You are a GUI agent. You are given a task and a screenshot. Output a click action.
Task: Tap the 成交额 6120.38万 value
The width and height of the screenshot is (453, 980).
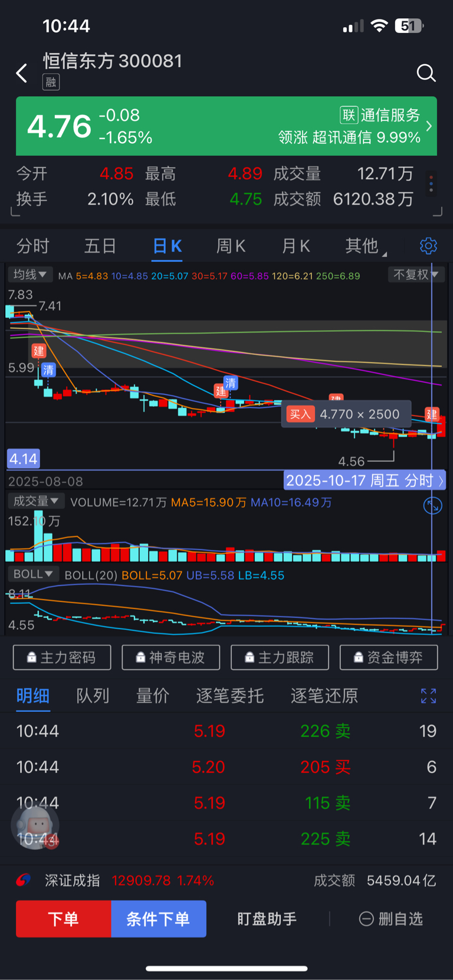pyautogui.click(x=373, y=199)
